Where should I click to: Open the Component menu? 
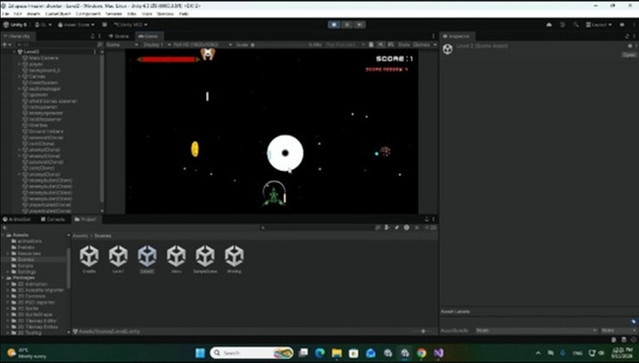88,13
